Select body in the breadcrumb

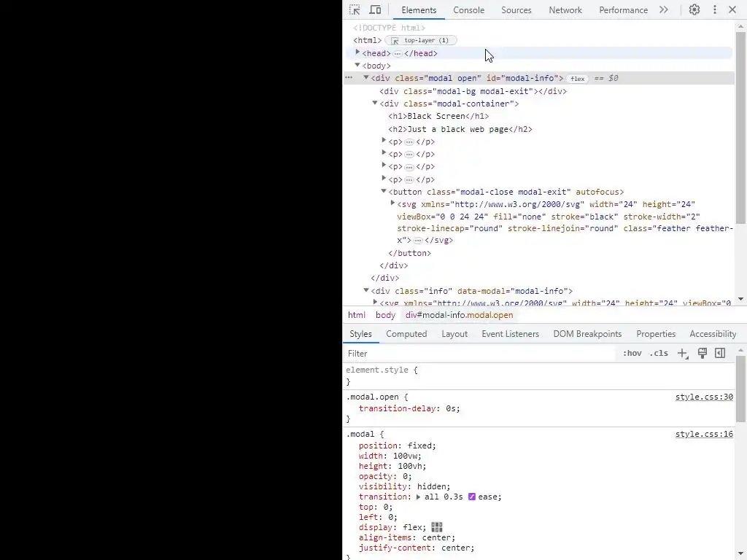(385, 315)
